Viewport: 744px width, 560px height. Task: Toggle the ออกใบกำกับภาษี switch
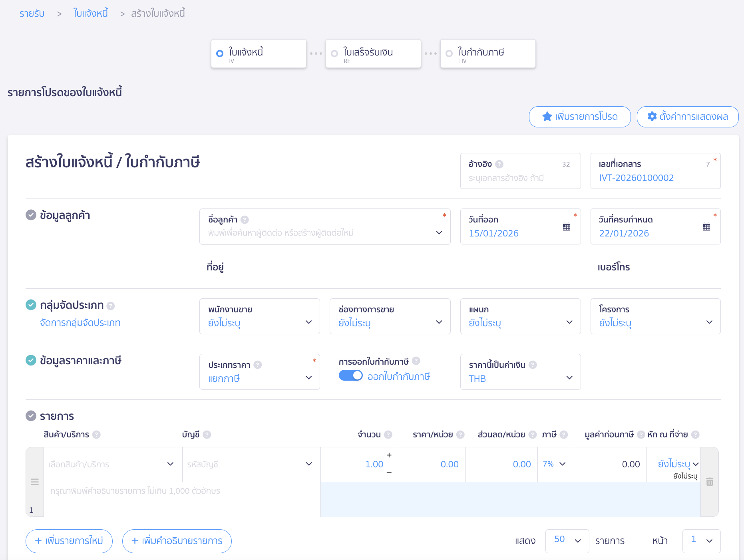pos(350,376)
